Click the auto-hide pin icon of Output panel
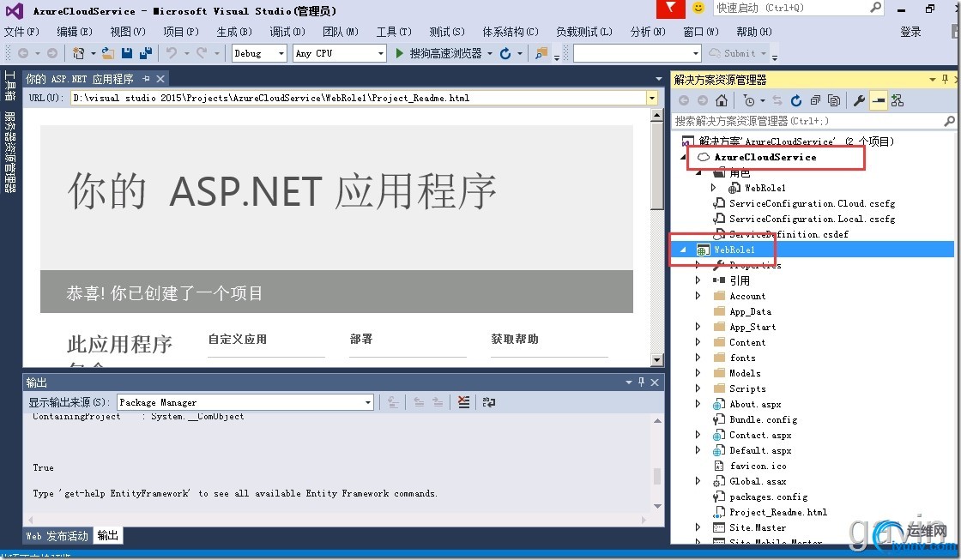961x560 pixels. (x=641, y=382)
